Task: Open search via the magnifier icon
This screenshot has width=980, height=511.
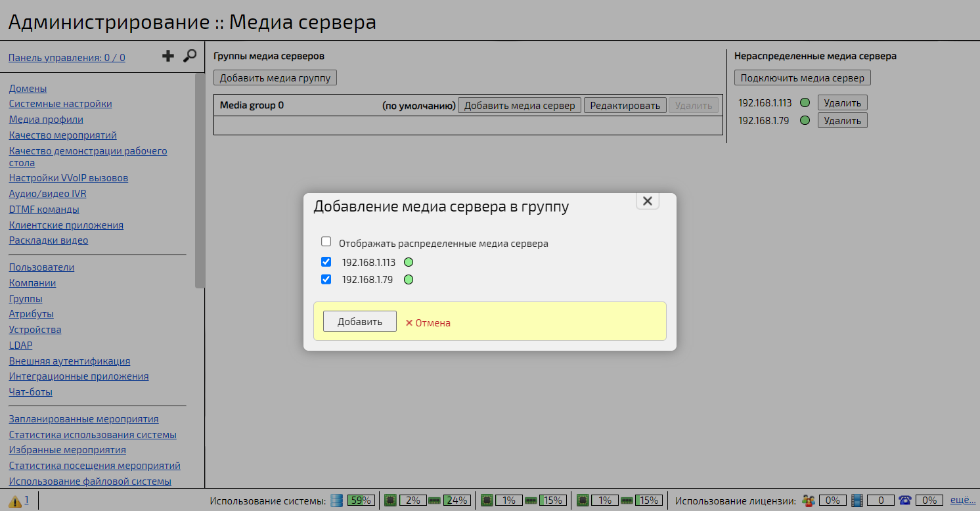Action: 190,56
